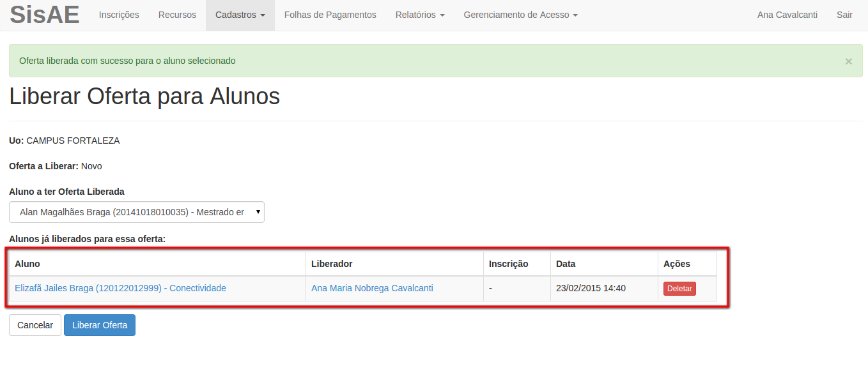Screen dimensions: 868x373
Task: Expand Gerenciamento de Acesso dropdown
Action: pyautogui.click(x=520, y=15)
